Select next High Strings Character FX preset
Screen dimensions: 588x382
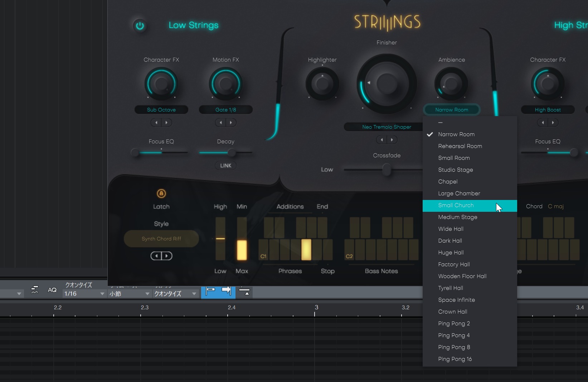553,123
